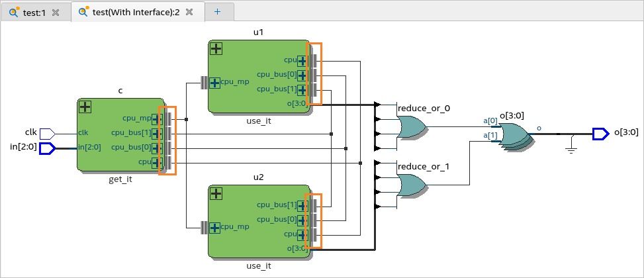Expand cpu_mp input port on u2
This screenshot has width=644, height=278.
[x=215, y=228]
